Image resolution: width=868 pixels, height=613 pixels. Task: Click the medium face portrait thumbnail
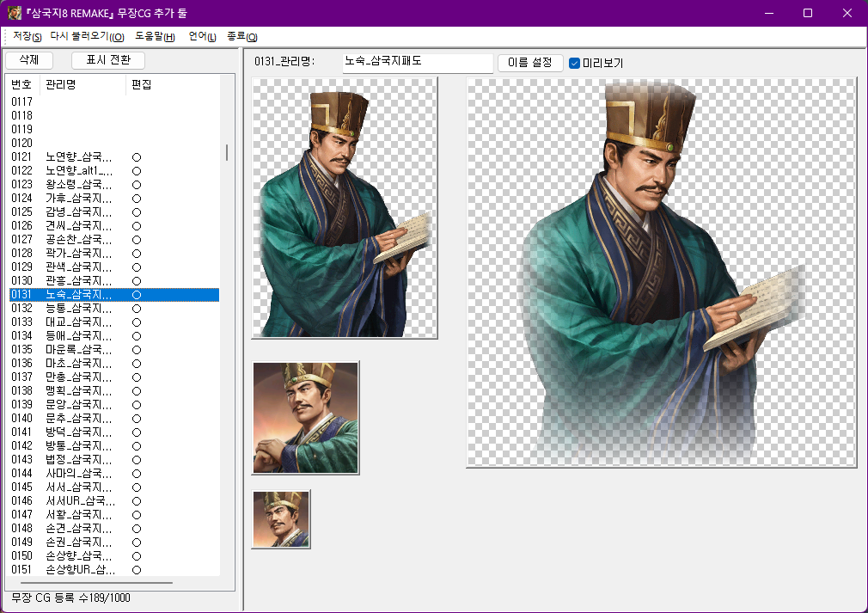pos(306,418)
